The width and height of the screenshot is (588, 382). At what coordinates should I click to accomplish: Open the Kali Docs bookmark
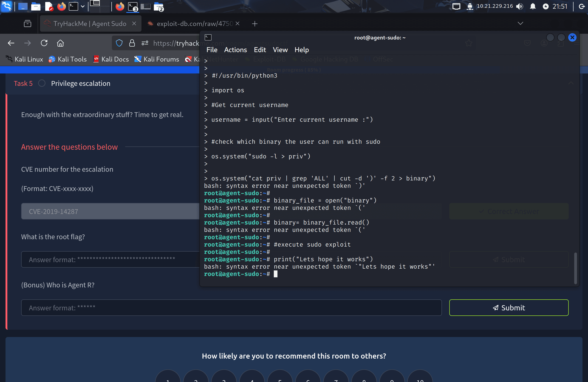coord(111,59)
